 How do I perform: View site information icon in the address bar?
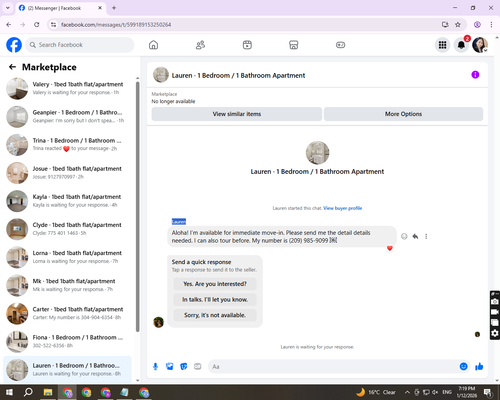(53, 24)
